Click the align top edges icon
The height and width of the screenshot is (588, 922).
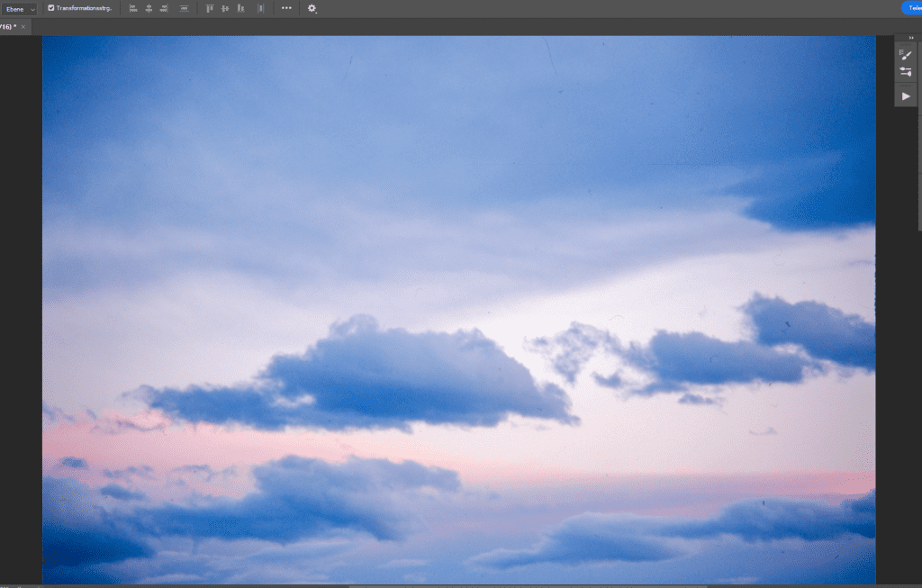(210, 8)
